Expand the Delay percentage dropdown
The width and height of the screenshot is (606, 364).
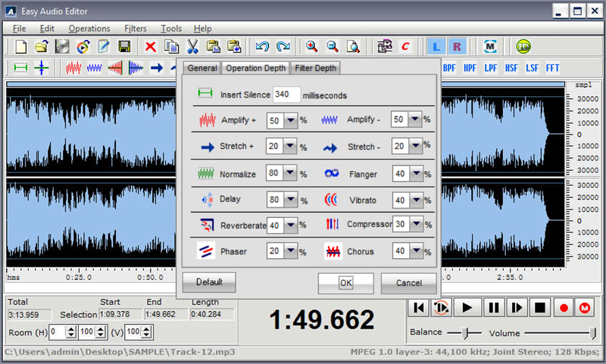point(291,200)
